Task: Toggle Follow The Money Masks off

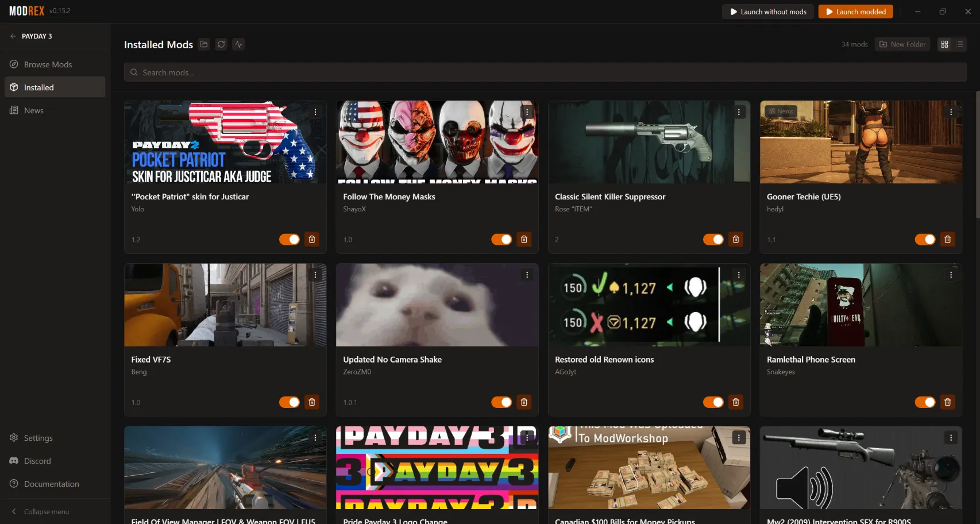Action: point(501,239)
